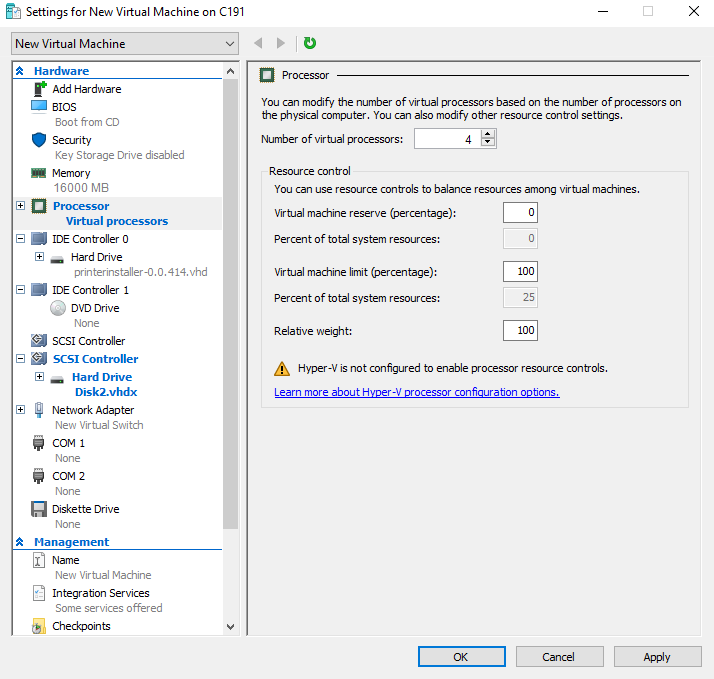The image size is (714, 679).
Task: Click the Apply button
Action: [x=658, y=657]
